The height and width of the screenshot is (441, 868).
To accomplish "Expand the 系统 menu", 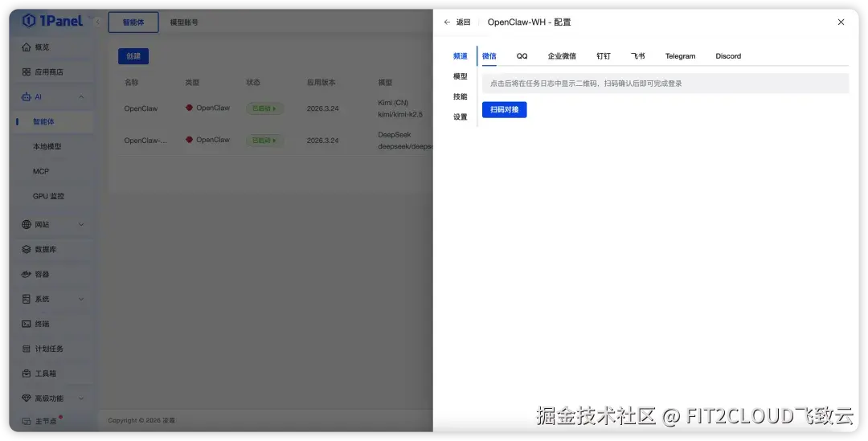I will point(81,299).
